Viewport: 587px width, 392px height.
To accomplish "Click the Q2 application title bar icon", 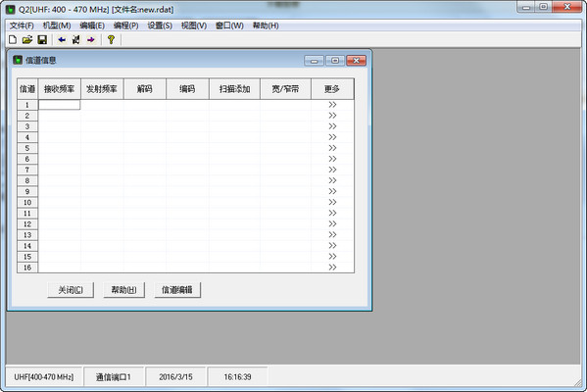I will [11, 10].
